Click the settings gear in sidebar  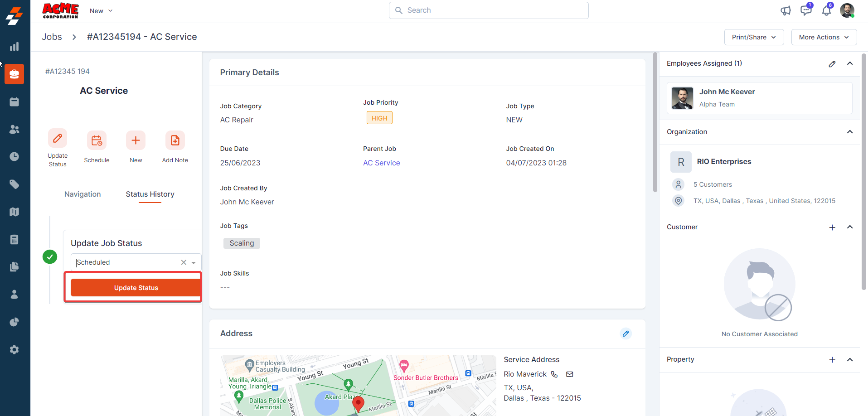(x=15, y=349)
